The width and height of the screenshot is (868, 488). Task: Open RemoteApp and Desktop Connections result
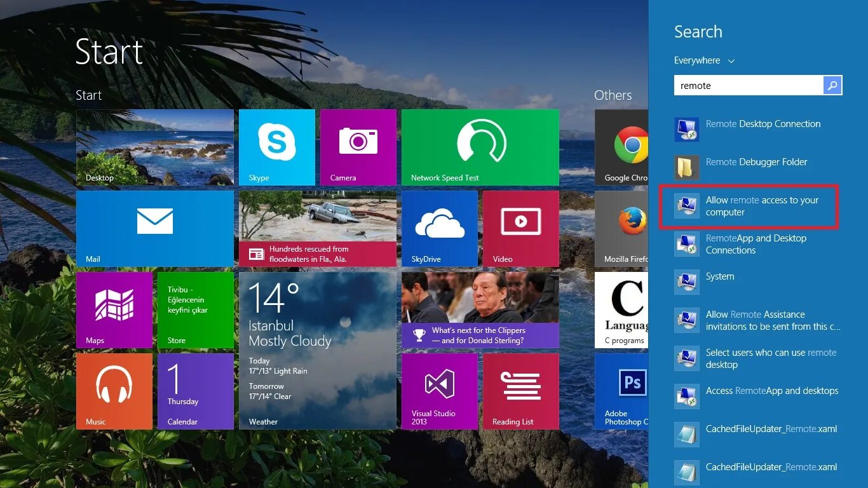point(758,244)
